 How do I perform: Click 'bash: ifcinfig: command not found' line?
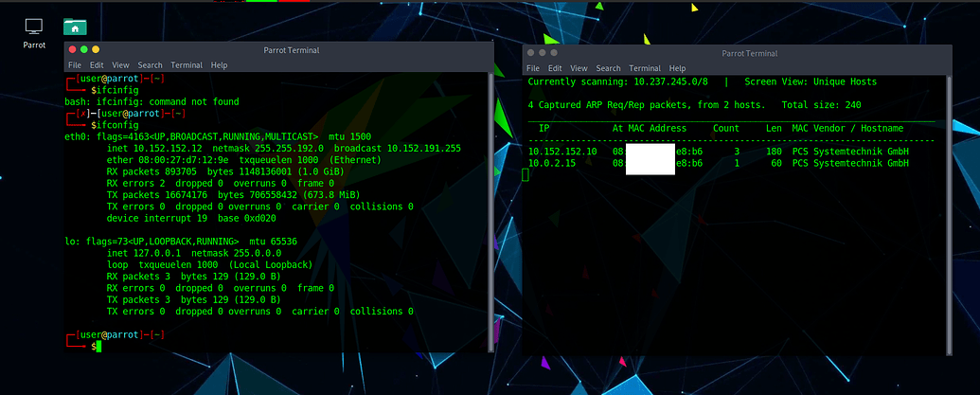click(x=151, y=101)
